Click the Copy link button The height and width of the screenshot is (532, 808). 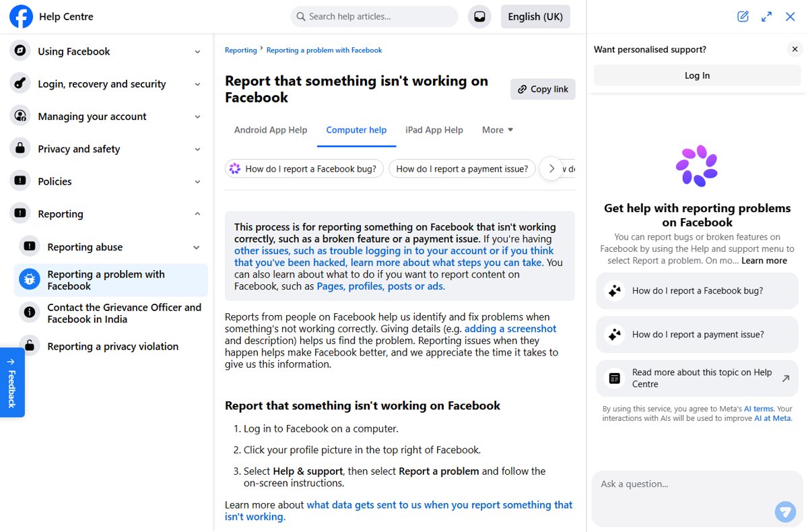point(543,89)
